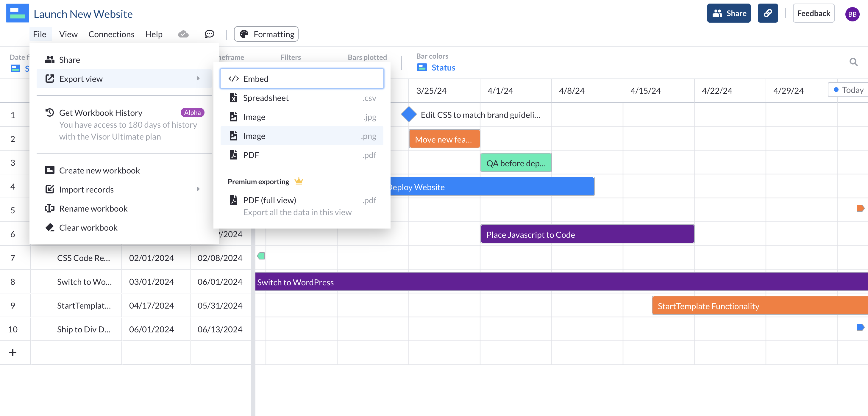Click the search magnifier icon
The width and height of the screenshot is (868, 416).
click(x=853, y=62)
